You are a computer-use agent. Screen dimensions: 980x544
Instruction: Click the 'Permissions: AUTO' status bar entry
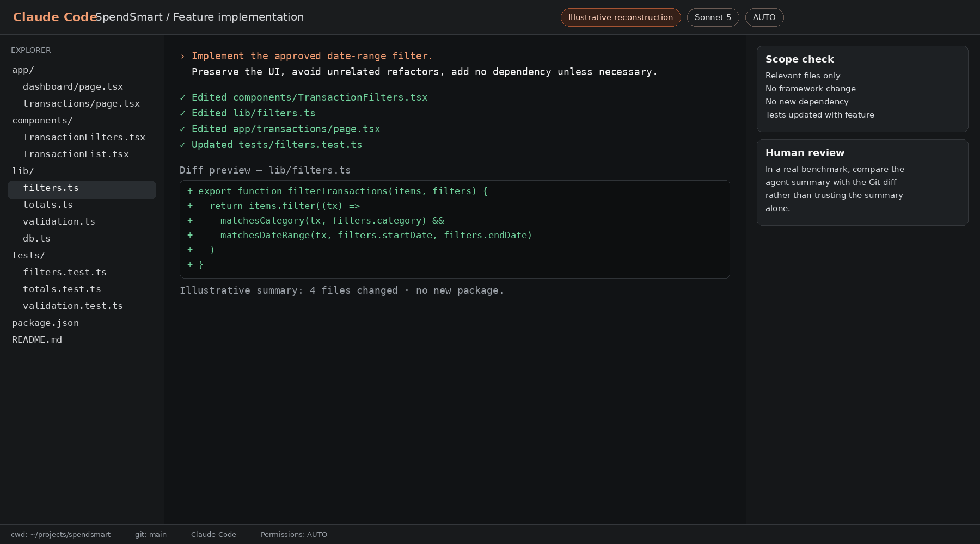[294, 535]
